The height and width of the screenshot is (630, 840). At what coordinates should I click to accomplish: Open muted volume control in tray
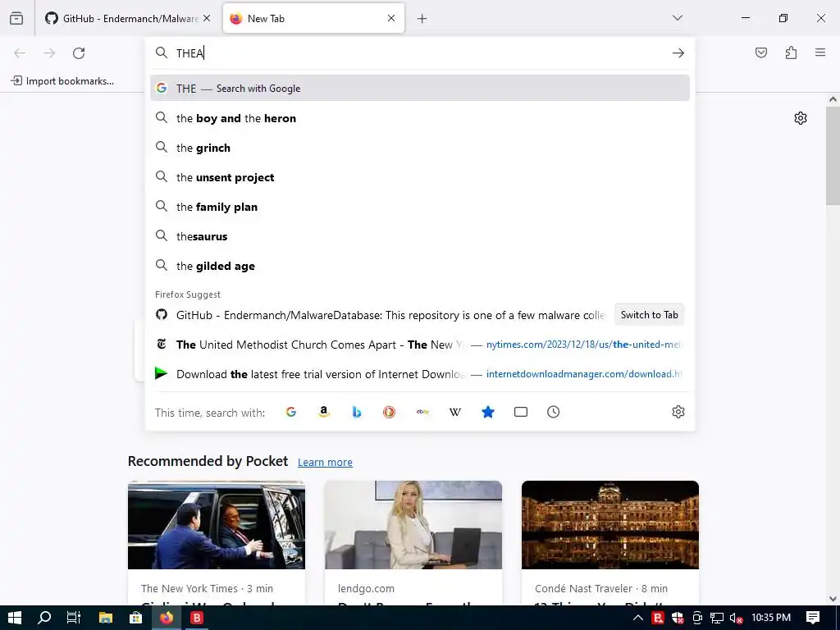click(x=737, y=618)
